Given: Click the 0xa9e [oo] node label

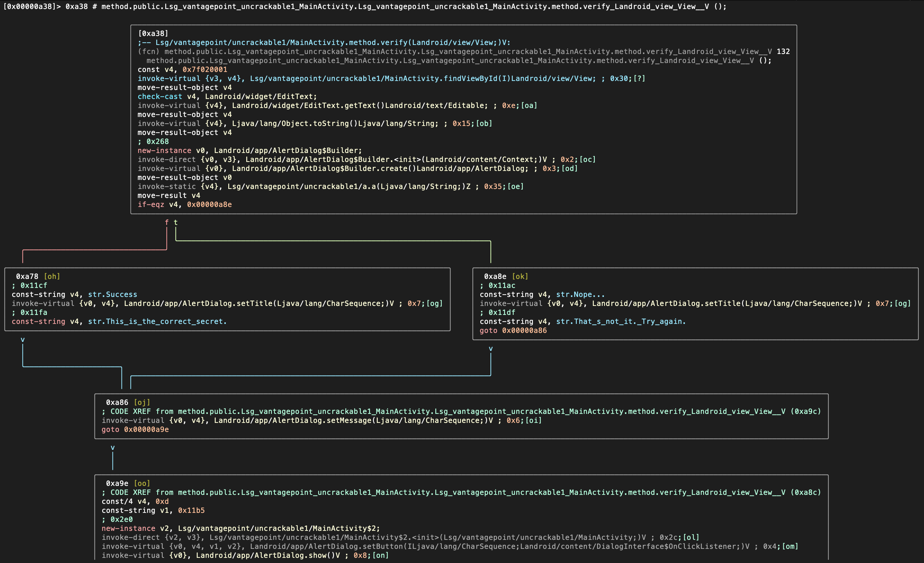Looking at the screenshot, I should (128, 483).
